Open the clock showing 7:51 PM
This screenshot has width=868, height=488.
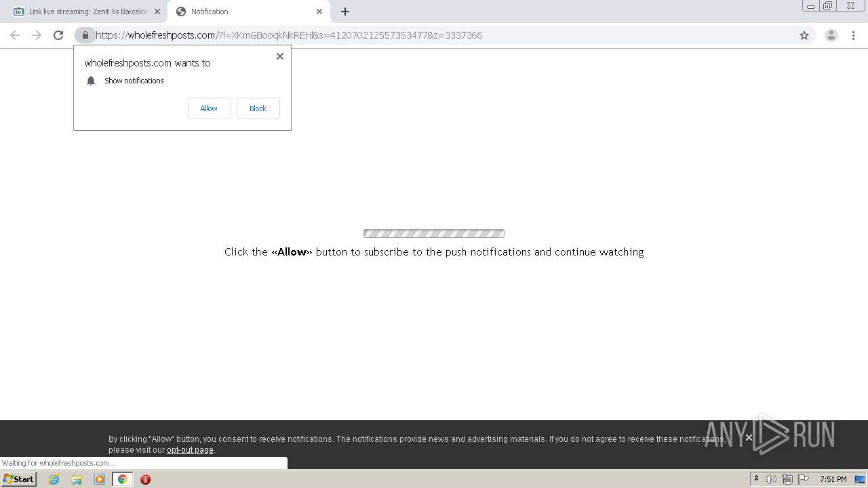pos(833,479)
